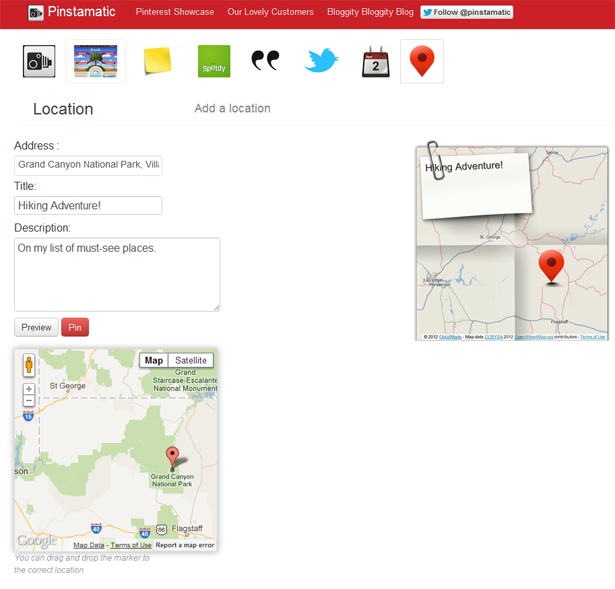Click the Add a location subtitle text

click(x=233, y=108)
